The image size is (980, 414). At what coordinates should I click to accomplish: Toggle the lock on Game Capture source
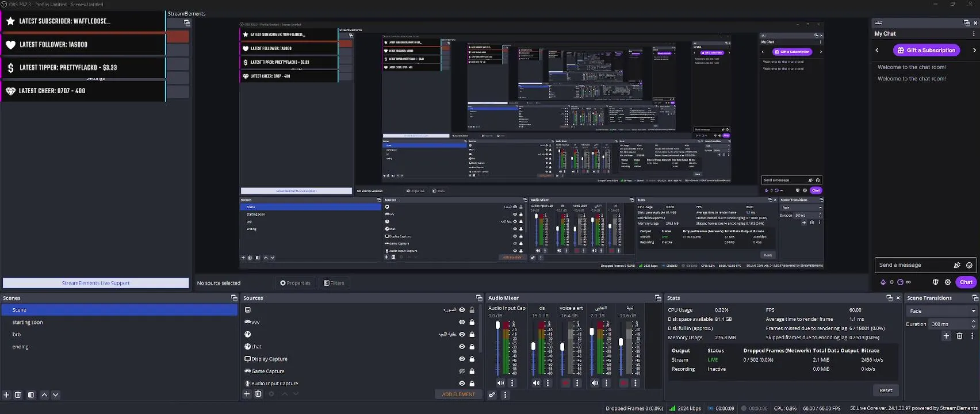[472, 371]
